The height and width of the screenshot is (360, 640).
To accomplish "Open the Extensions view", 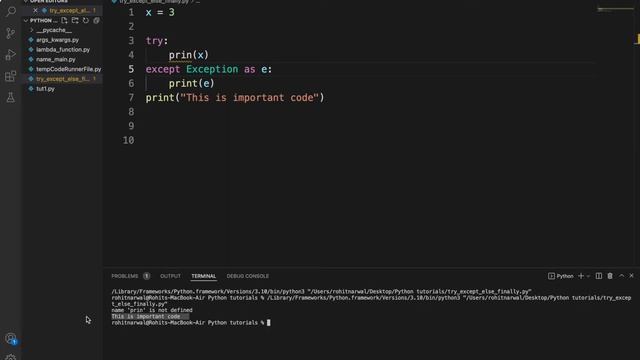I will click(x=11, y=76).
